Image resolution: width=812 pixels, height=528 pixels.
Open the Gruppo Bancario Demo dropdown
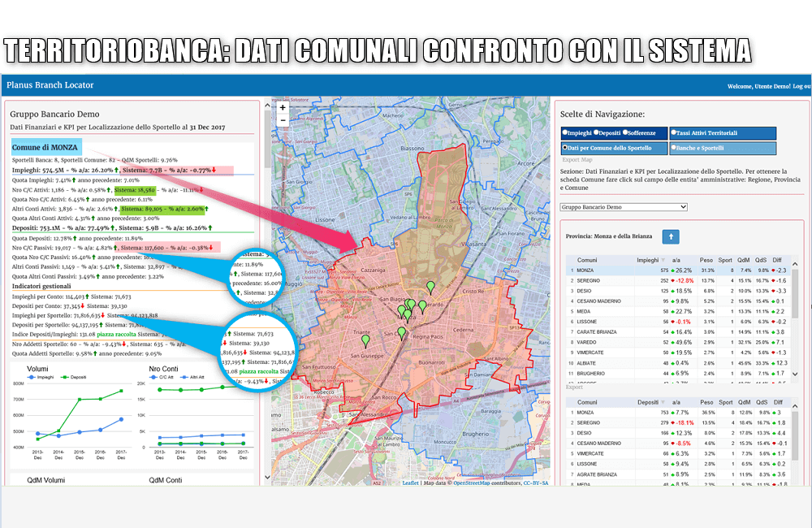624,207
